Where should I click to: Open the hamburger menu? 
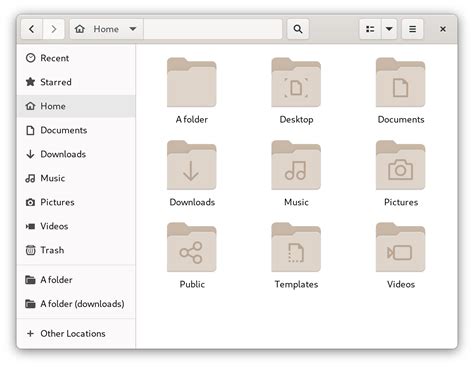pyautogui.click(x=412, y=29)
